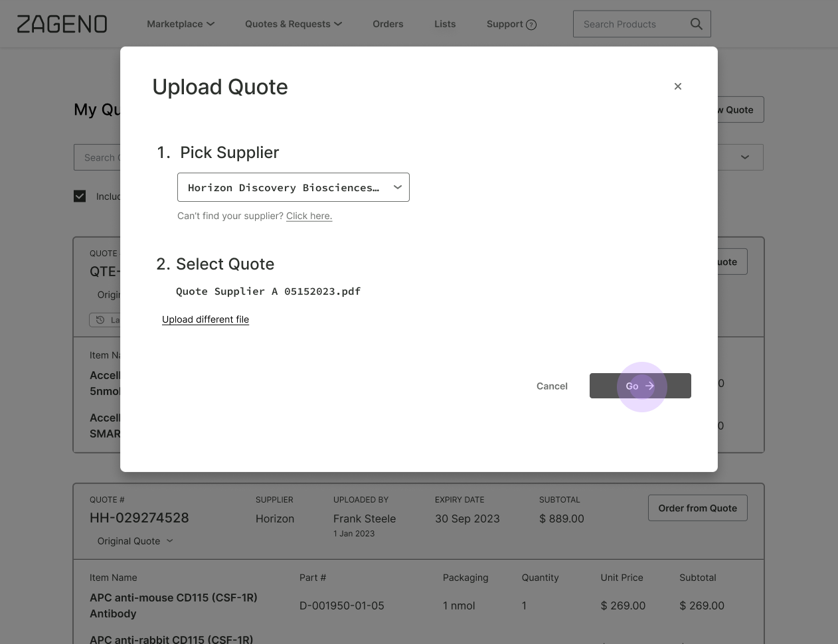Click Order from Quote for HH-029274528

[698, 508]
